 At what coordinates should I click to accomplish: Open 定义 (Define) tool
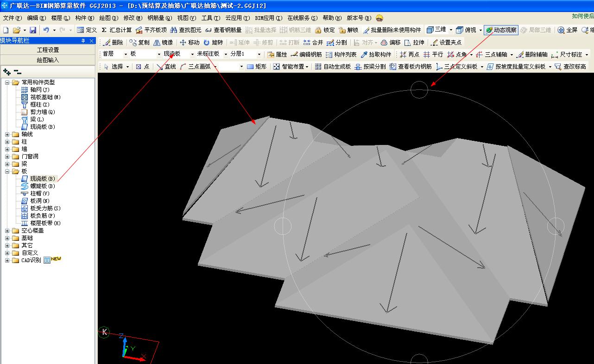(x=87, y=30)
